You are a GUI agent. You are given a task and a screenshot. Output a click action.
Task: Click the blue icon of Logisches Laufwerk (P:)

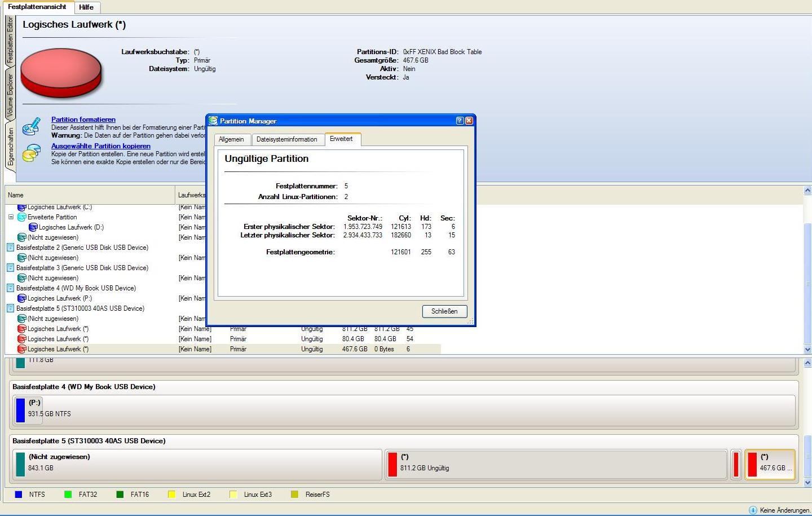pyautogui.click(x=22, y=298)
